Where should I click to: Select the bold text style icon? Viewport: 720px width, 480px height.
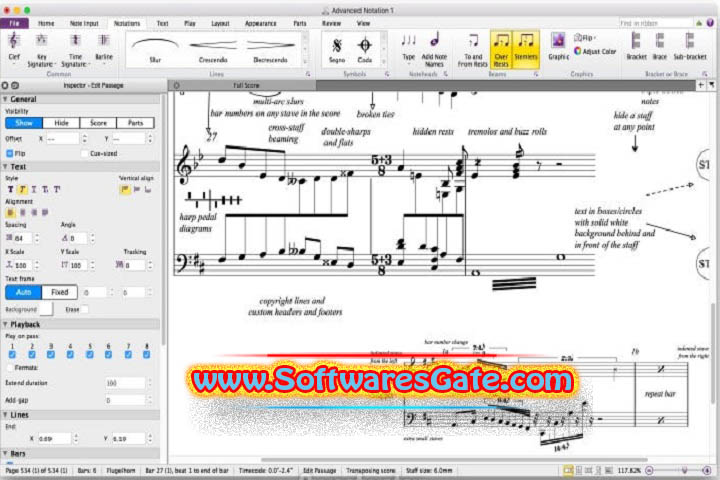pyautogui.click(x=10, y=189)
